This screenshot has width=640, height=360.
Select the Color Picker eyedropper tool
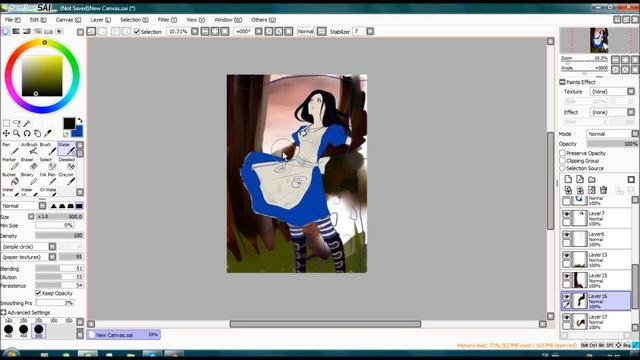(x=48, y=133)
